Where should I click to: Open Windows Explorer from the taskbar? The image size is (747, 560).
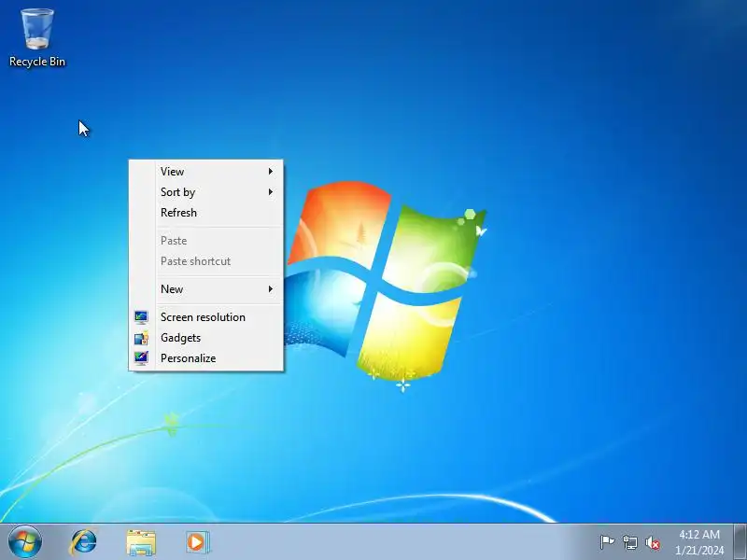(x=141, y=542)
